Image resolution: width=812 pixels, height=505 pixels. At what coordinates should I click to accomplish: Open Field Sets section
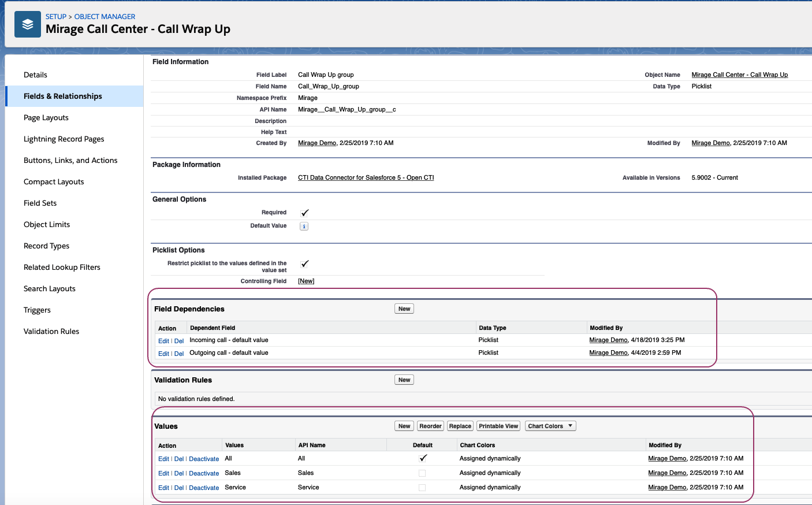[40, 203]
